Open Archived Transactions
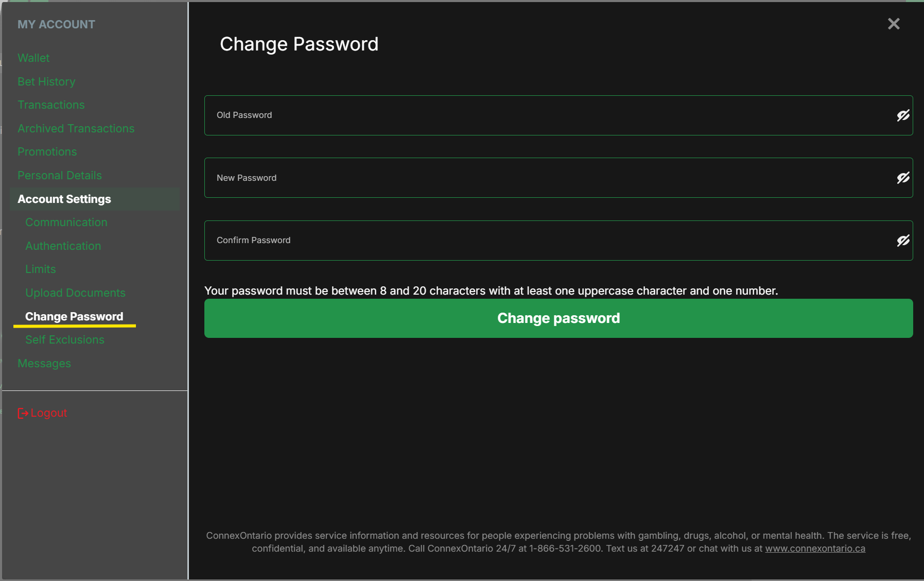 [76, 129]
